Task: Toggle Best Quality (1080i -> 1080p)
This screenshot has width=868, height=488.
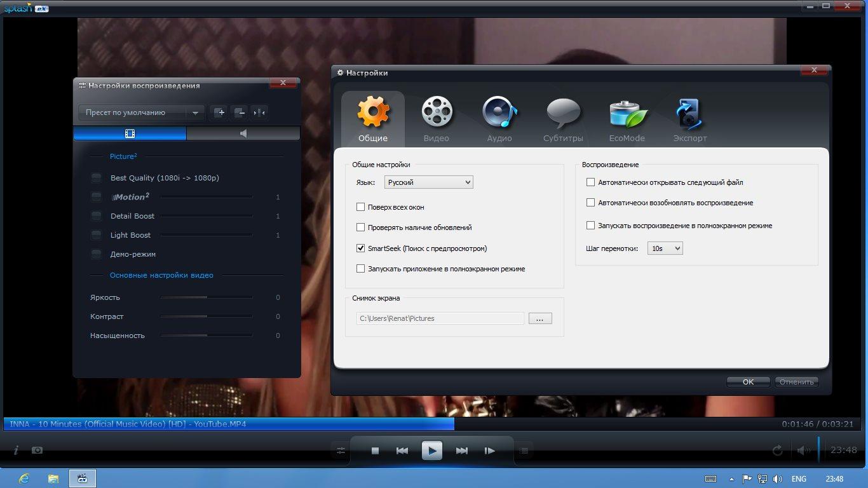Action: [x=96, y=178]
